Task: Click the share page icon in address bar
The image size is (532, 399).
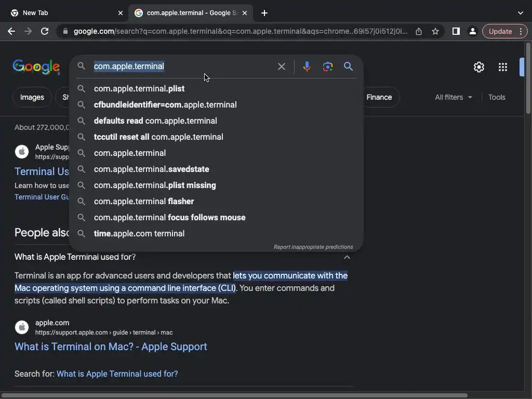Action: point(419,31)
